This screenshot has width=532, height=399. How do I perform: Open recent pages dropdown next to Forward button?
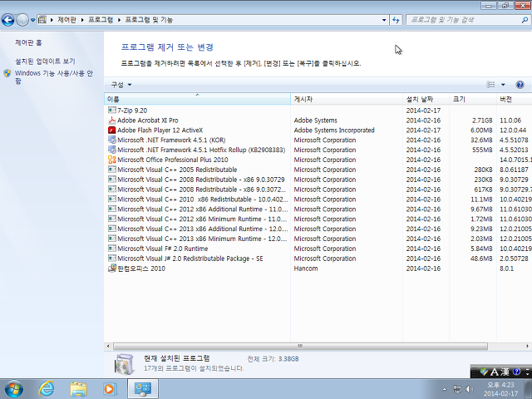click(x=32, y=20)
